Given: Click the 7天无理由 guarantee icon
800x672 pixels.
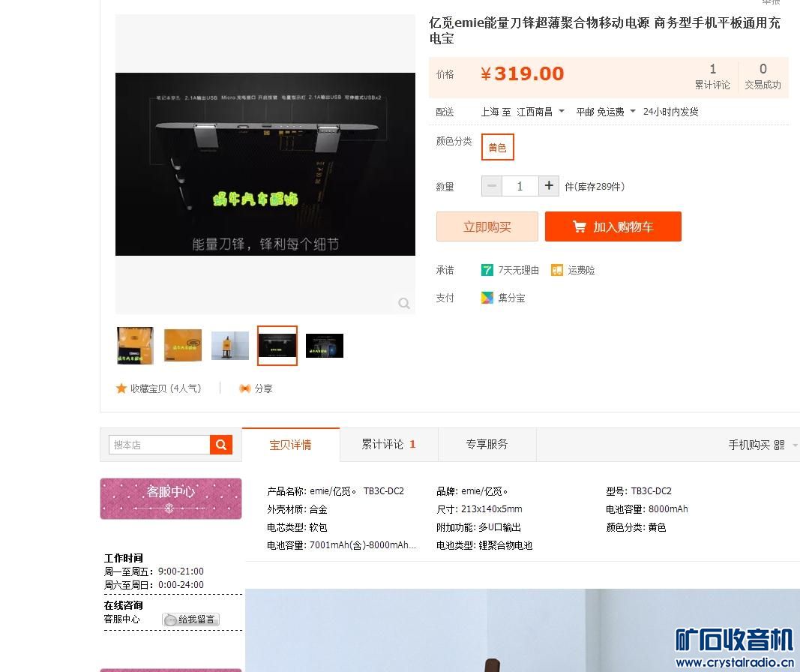Looking at the screenshot, I should click(x=487, y=270).
